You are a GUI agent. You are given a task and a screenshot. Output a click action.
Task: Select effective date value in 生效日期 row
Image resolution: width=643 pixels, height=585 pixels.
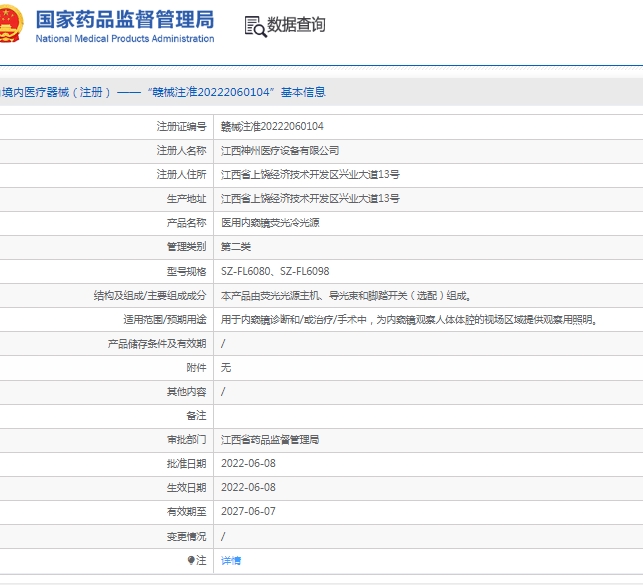[x=249, y=488]
